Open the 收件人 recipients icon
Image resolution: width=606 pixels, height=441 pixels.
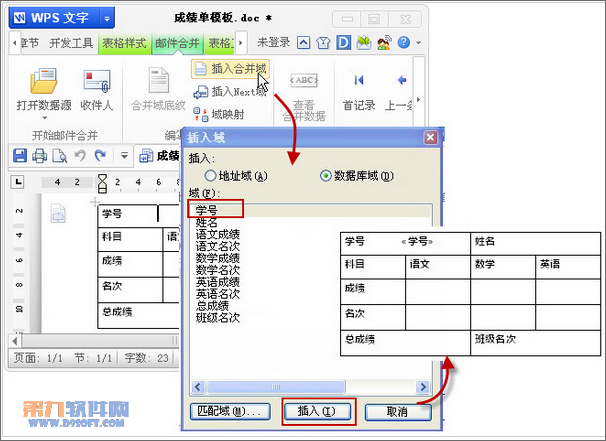point(97,82)
